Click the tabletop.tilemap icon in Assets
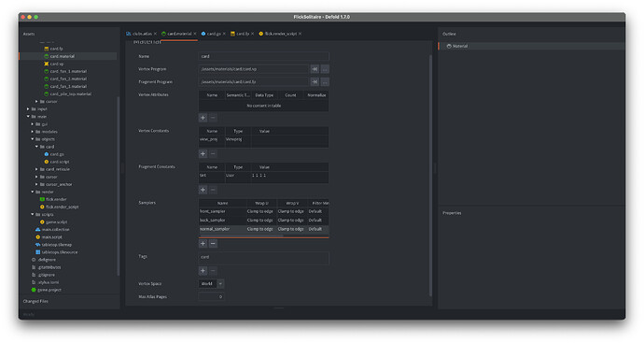644x343 pixels. click(37, 245)
